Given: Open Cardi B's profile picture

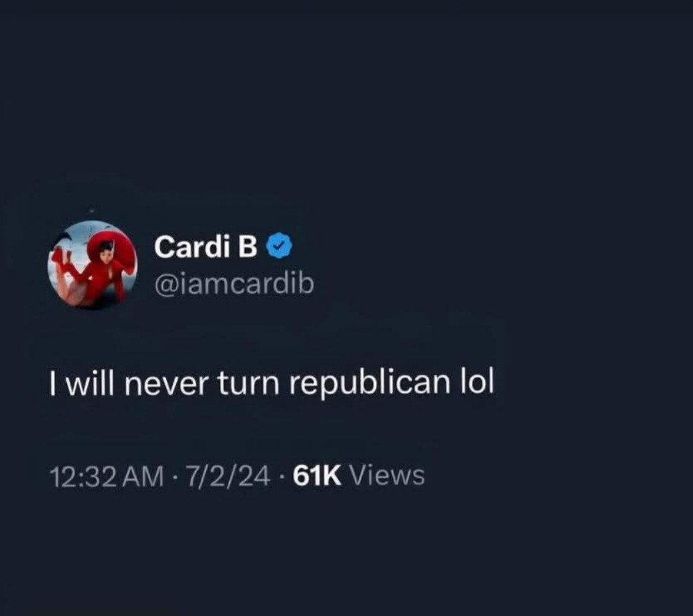Looking at the screenshot, I should click(x=92, y=264).
